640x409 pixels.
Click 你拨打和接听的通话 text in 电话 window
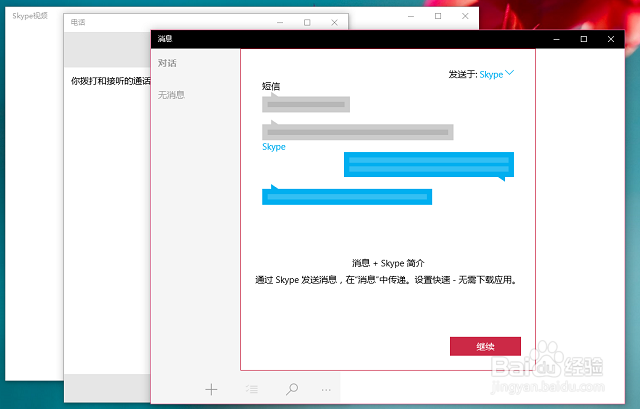(x=111, y=81)
